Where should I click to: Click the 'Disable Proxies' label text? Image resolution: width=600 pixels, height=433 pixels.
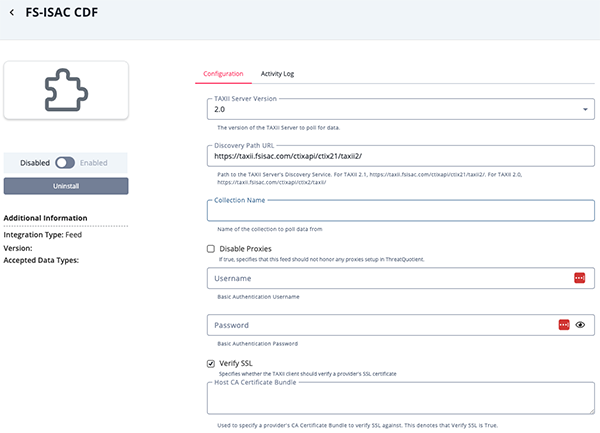pos(245,249)
